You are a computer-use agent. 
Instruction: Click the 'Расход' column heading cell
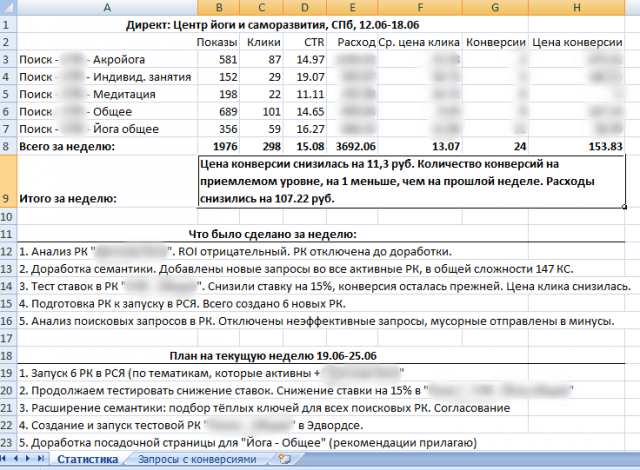(x=356, y=42)
